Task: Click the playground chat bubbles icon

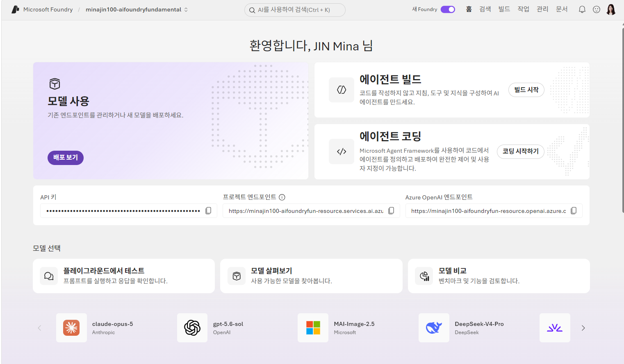Action: coord(49,276)
